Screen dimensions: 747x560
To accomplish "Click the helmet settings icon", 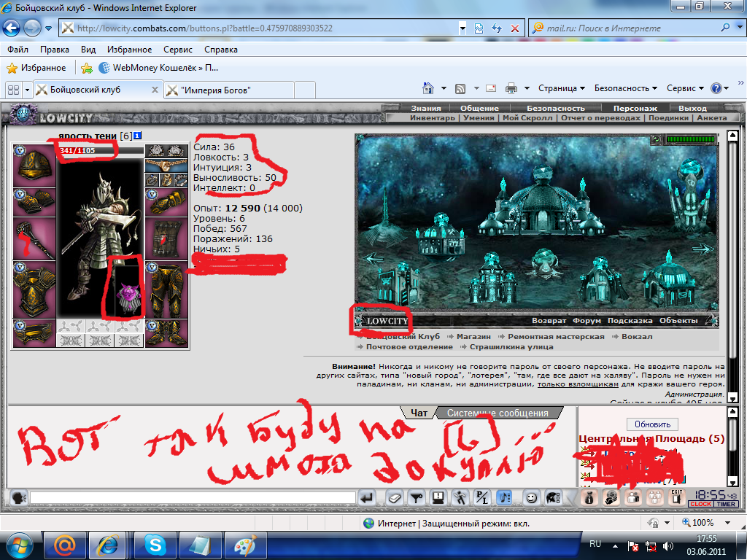I will [x=554, y=498].
